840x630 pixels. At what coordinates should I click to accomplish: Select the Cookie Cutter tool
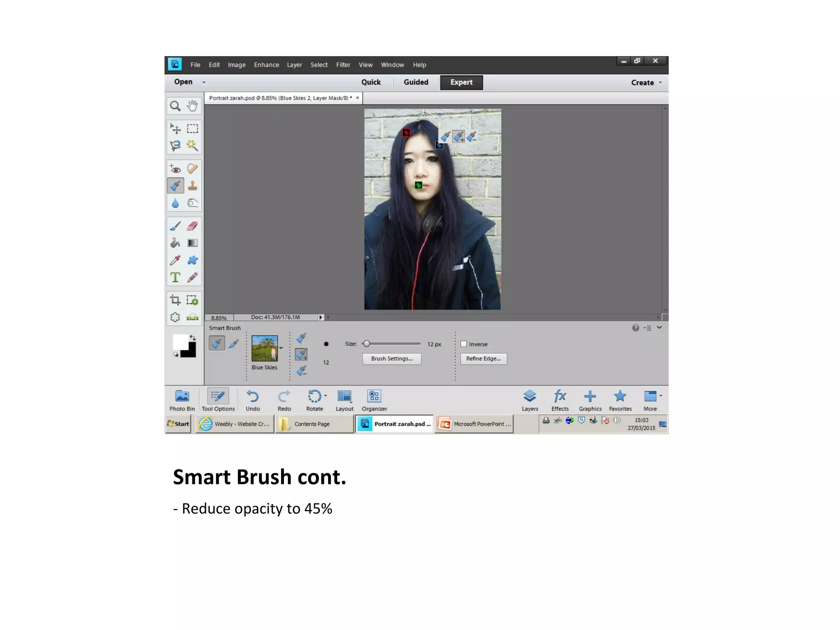(175, 317)
